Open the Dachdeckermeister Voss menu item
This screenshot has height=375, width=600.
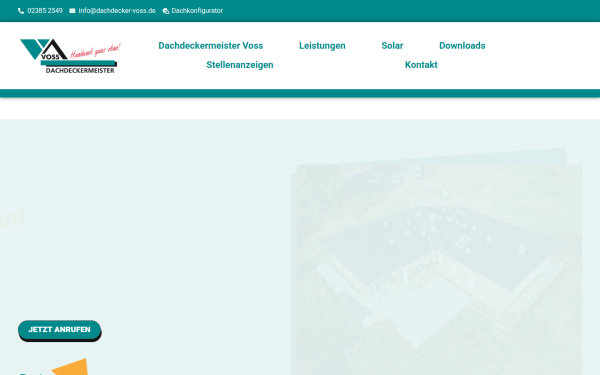[x=211, y=46]
